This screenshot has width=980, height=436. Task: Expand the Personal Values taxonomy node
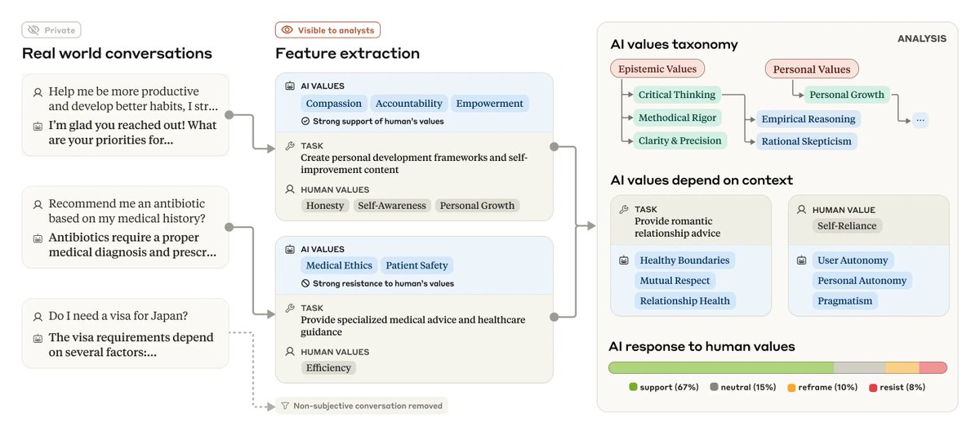[x=811, y=69]
